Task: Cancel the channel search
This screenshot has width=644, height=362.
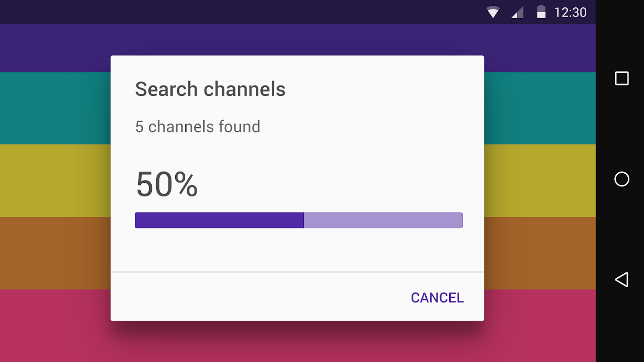Action: tap(437, 298)
